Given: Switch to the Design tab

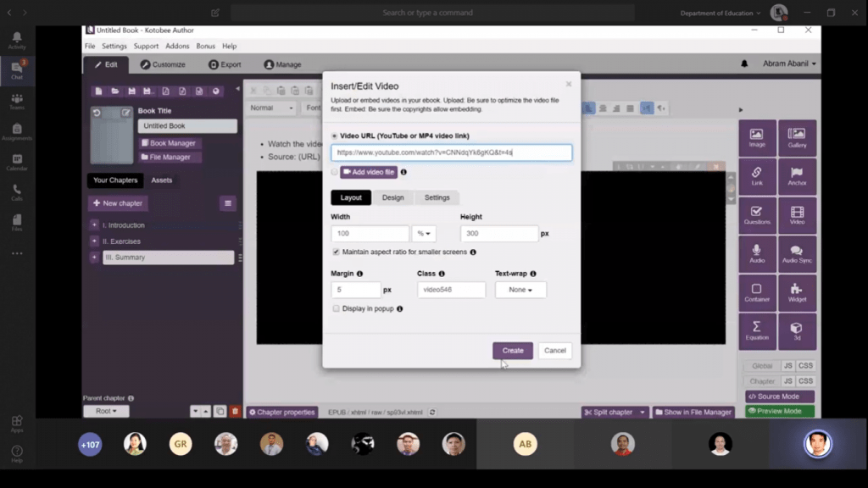Looking at the screenshot, I should pos(393,197).
